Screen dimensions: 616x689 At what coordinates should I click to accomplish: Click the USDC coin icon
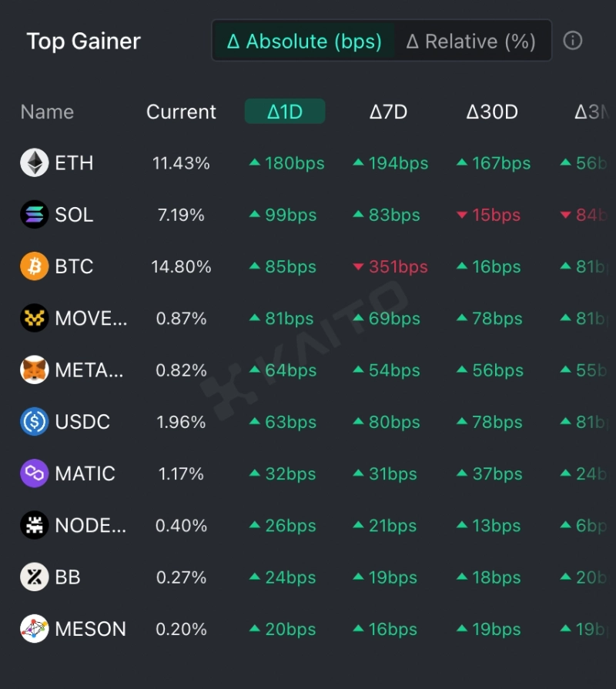tap(35, 422)
